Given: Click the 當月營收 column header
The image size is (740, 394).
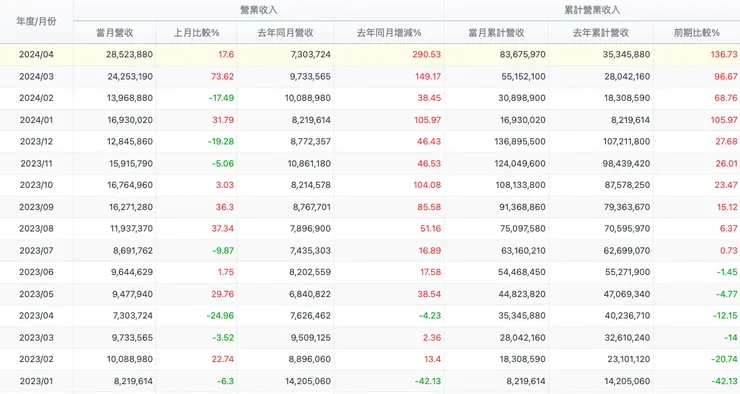Looking at the screenshot, I should [115, 33].
